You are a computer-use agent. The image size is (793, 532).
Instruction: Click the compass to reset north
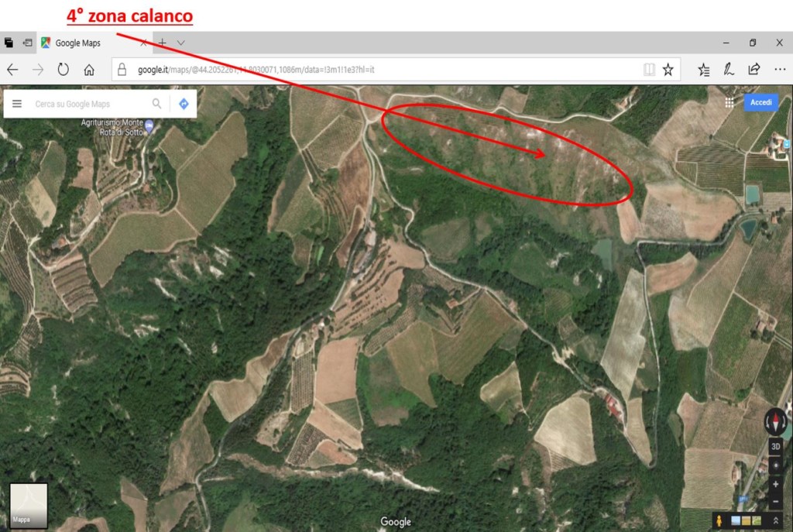[774, 421]
